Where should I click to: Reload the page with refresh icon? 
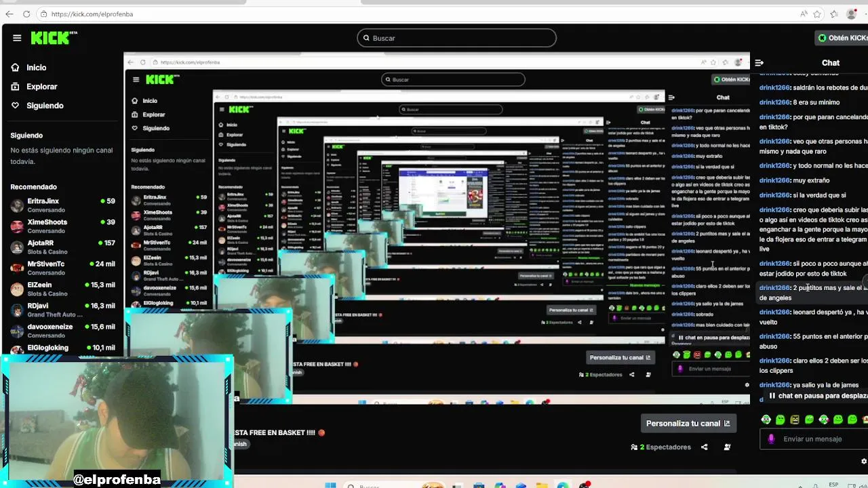click(26, 14)
